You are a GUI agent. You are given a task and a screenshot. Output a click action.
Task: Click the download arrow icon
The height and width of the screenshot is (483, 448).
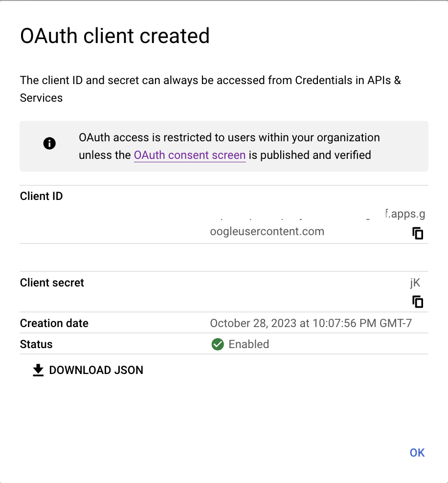[38, 370]
